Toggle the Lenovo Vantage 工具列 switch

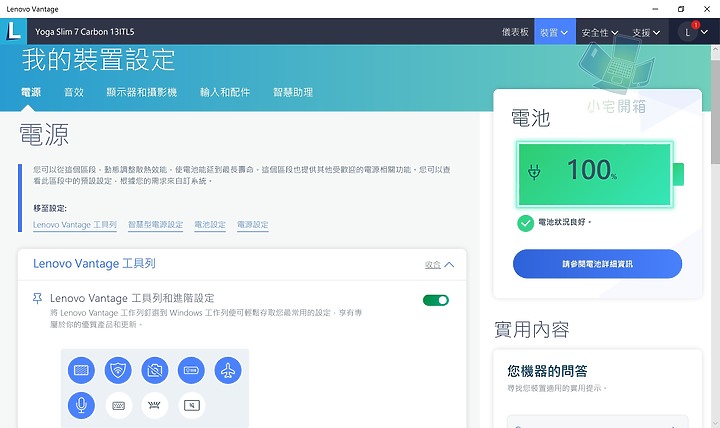[436, 300]
